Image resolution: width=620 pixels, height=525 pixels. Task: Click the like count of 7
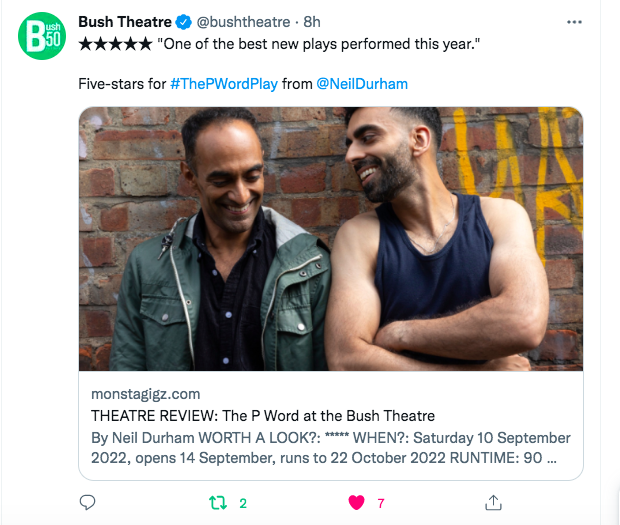(380, 503)
